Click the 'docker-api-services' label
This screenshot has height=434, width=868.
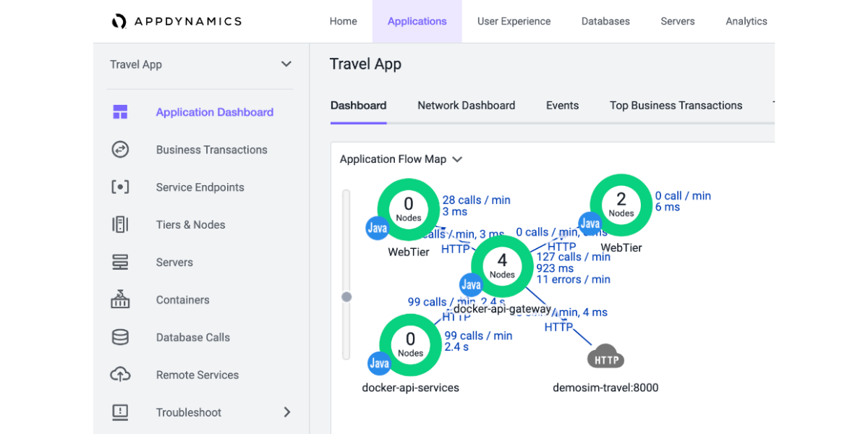(411, 388)
